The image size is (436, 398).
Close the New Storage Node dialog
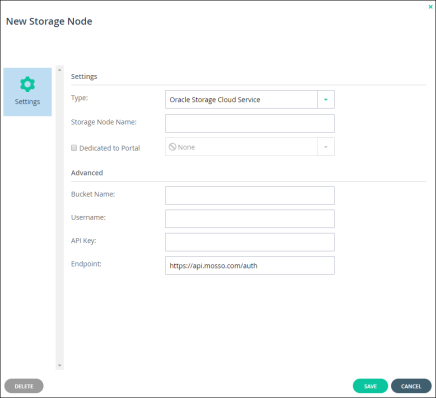coord(430,7)
